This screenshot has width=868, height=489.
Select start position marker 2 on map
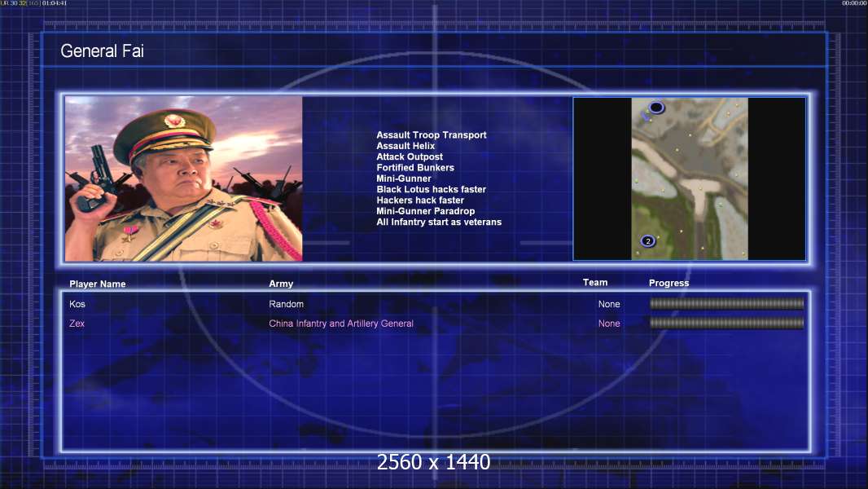[x=647, y=241]
